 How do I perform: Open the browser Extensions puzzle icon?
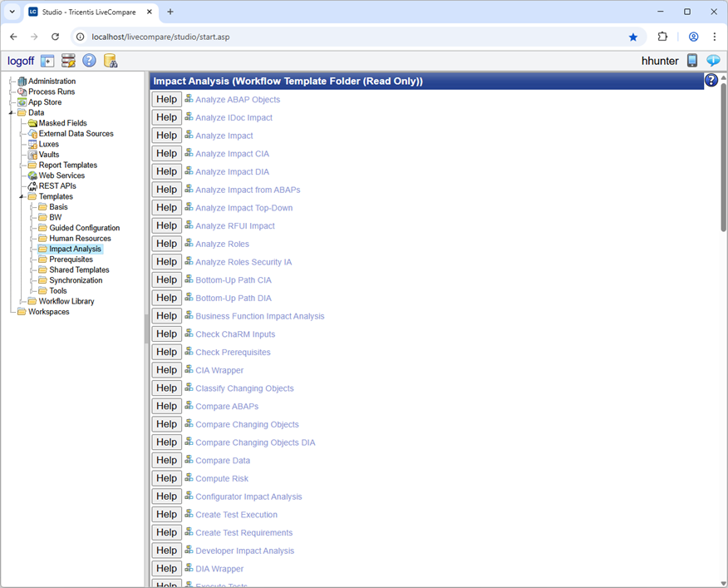(x=662, y=37)
